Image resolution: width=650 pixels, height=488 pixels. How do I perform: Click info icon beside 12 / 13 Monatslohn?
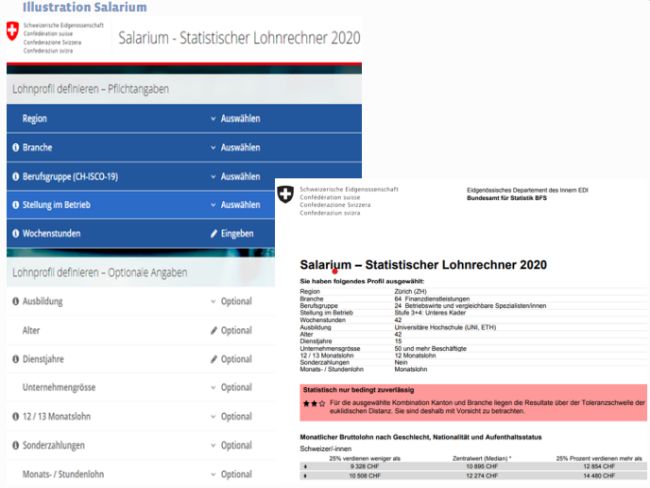tap(15, 416)
